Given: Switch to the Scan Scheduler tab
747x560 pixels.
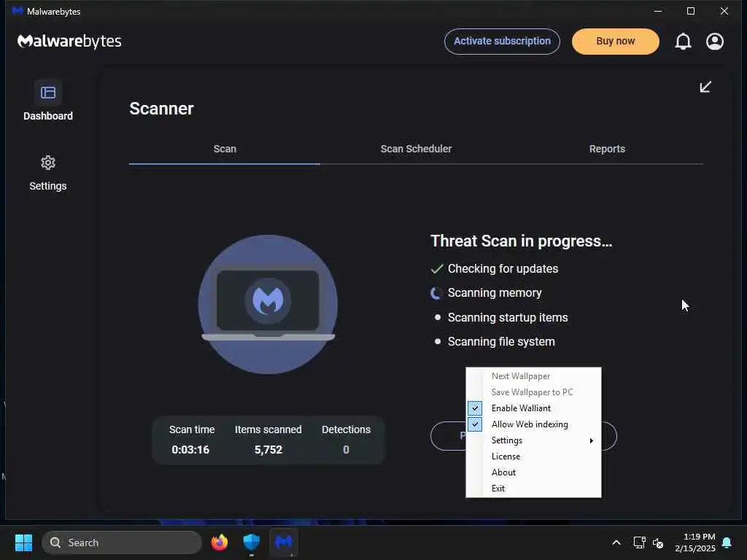Looking at the screenshot, I should [416, 149].
